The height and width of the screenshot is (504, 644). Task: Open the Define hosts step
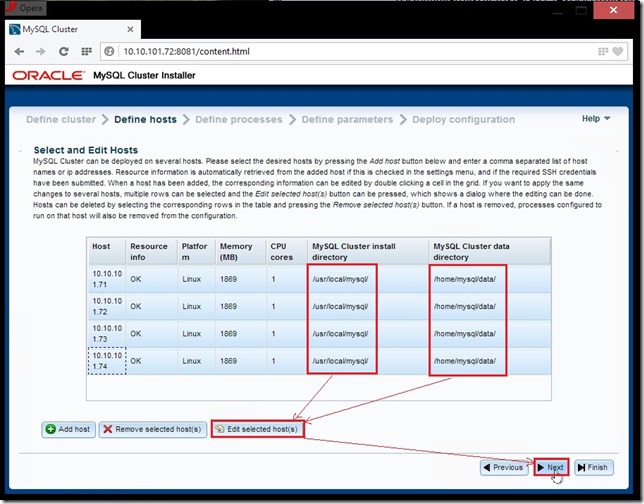tap(145, 120)
